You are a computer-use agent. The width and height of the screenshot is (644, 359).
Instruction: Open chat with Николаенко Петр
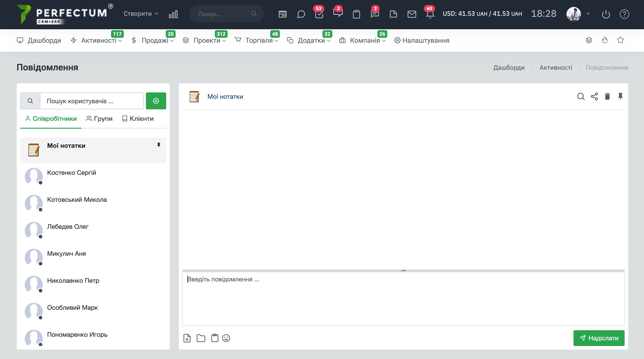pos(93,284)
